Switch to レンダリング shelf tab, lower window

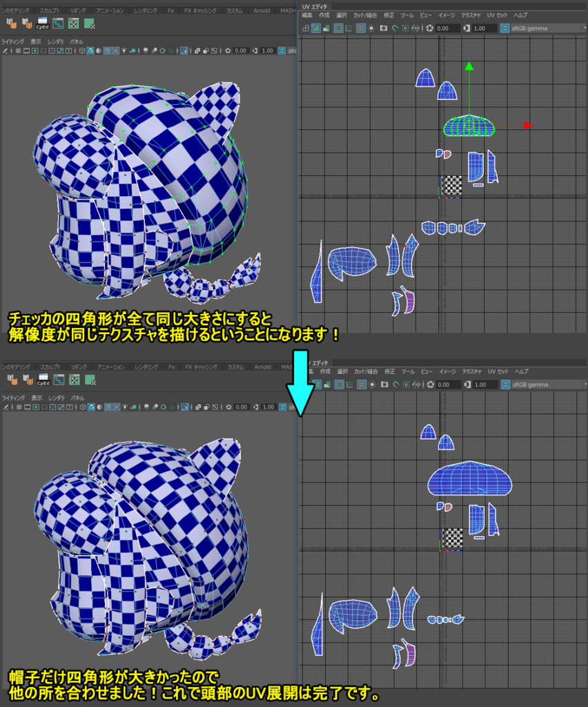click(x=147, y=367)
